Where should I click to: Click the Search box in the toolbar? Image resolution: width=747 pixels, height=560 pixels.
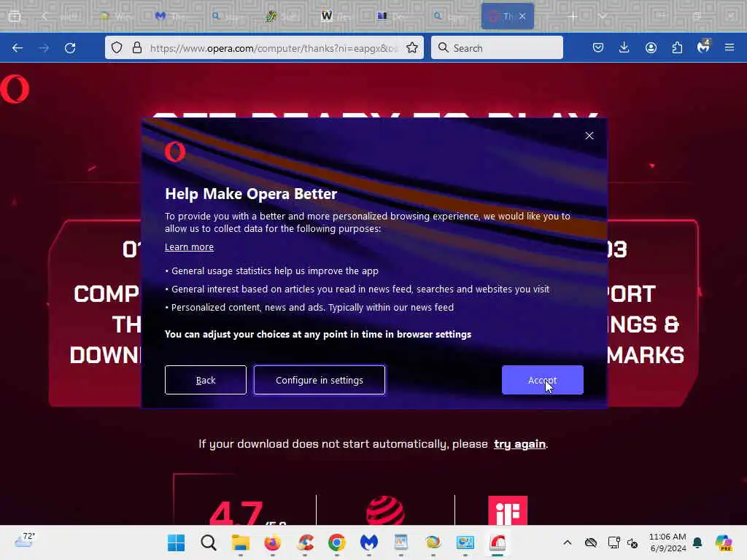[497, 47]
